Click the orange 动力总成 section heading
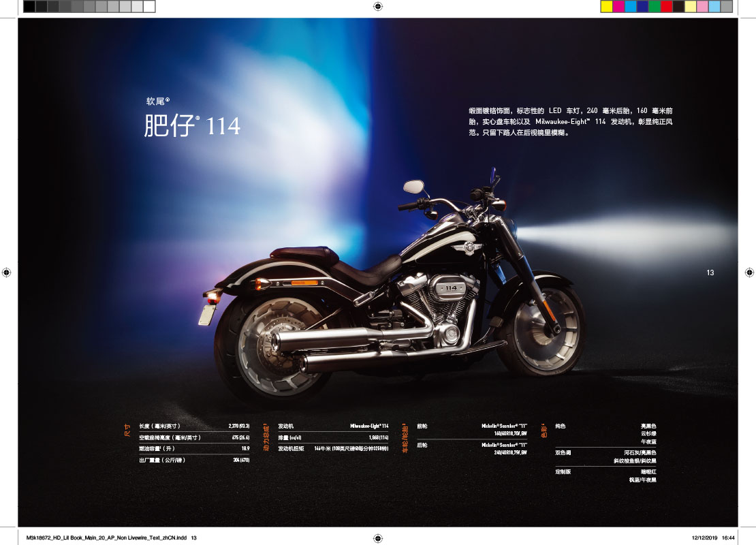This screenshot has width=756, height=545. 266,437
